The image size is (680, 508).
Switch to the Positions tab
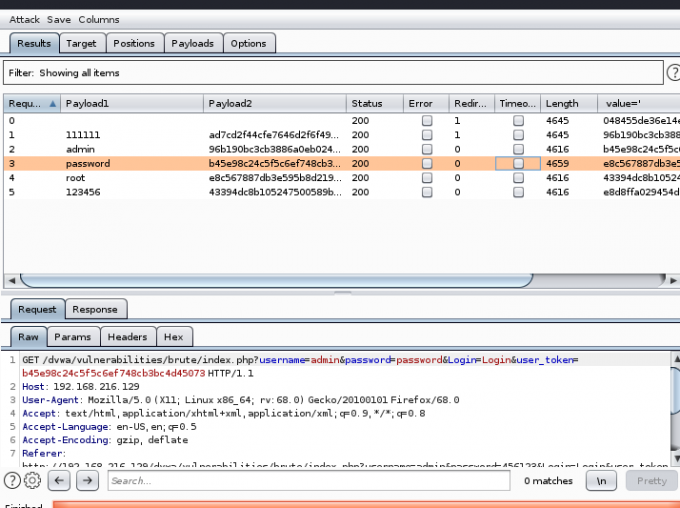click(x=134, y=43)
